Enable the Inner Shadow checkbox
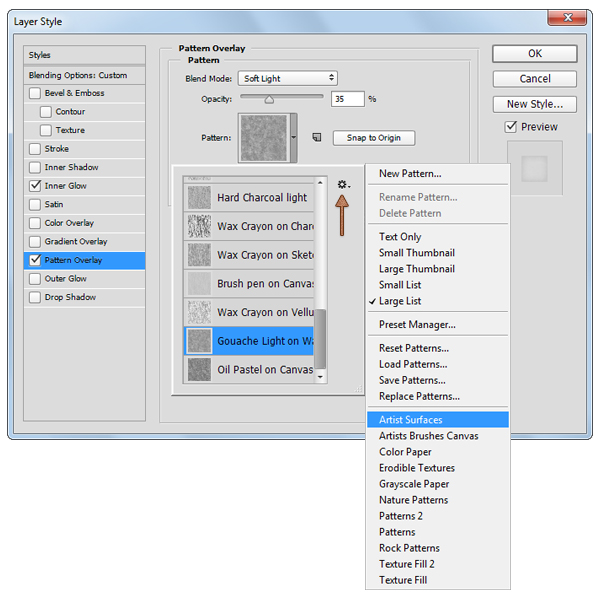 pos(35,167)
